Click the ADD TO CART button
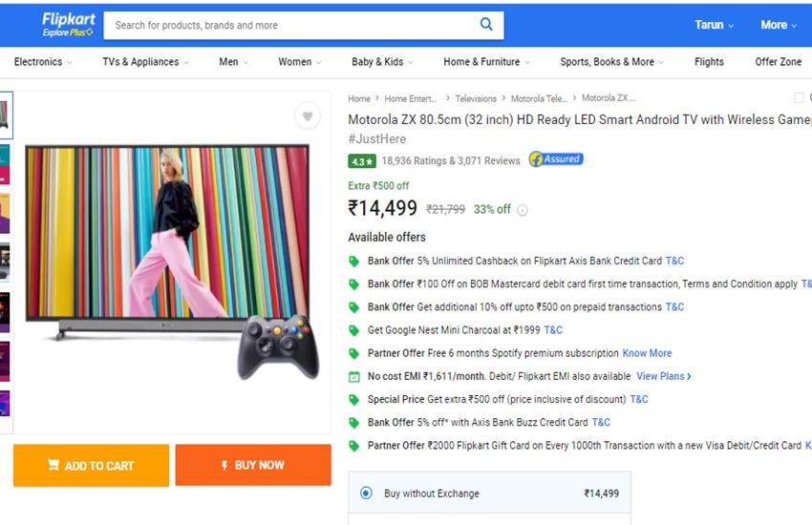812x525 pixels. (91, 465)
